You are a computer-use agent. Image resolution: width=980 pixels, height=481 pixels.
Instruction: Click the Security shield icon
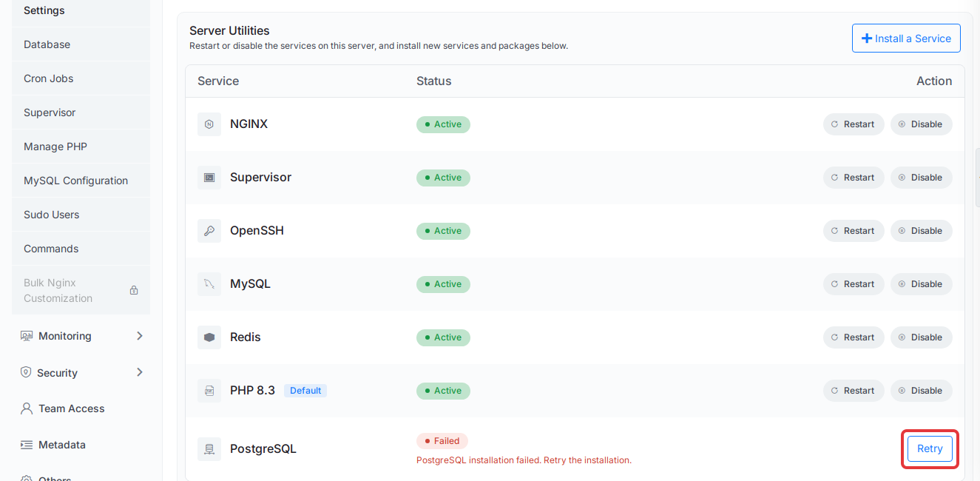click(x=26, y=372)
